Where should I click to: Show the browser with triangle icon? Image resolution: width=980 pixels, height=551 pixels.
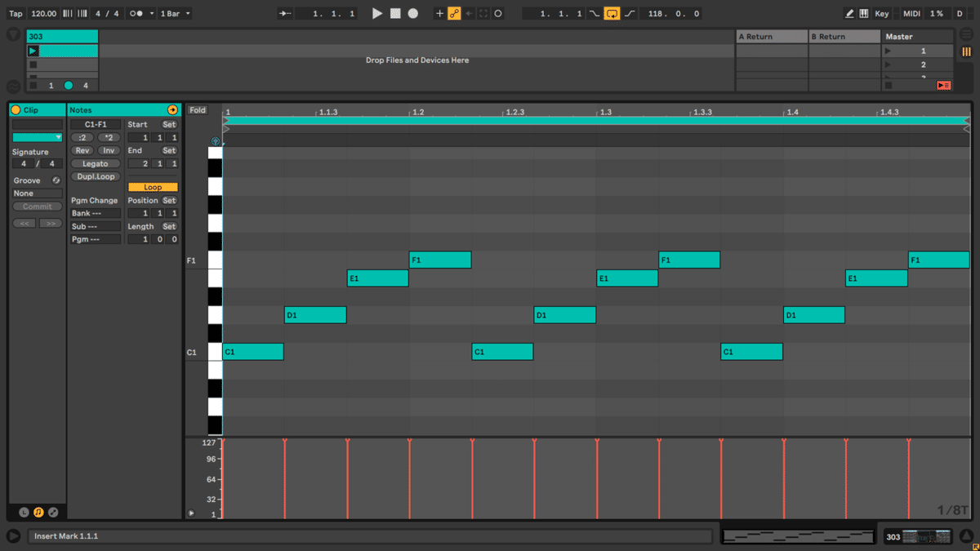[13, 34]
